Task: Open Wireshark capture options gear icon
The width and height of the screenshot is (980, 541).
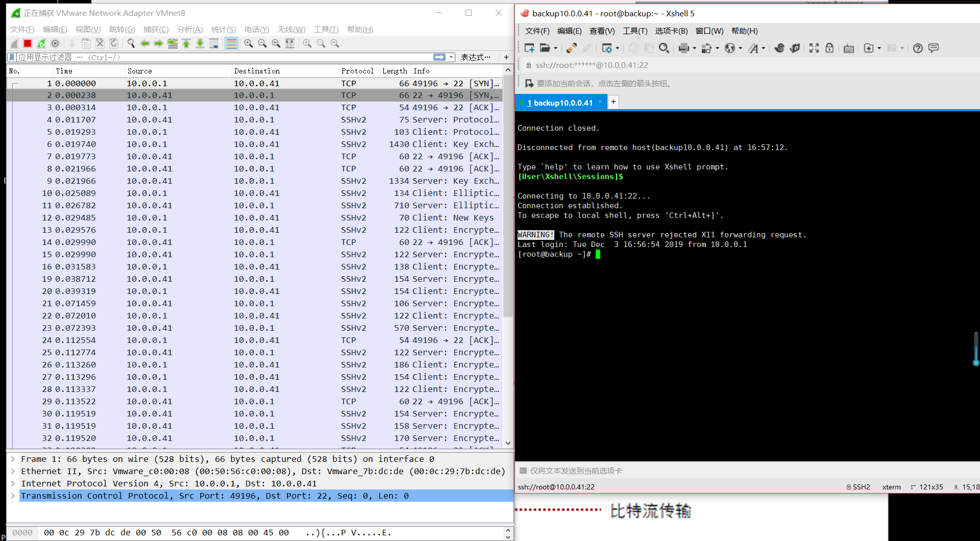Action: [x=55, y=43]
